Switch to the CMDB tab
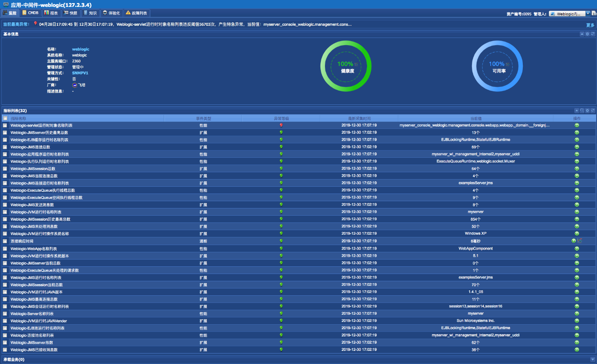 (x=31, y=13)
